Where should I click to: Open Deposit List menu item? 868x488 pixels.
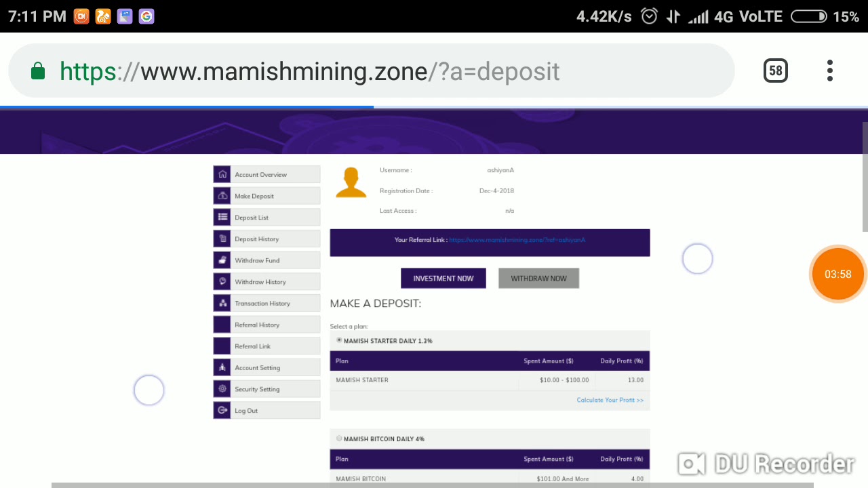[267, 217]
